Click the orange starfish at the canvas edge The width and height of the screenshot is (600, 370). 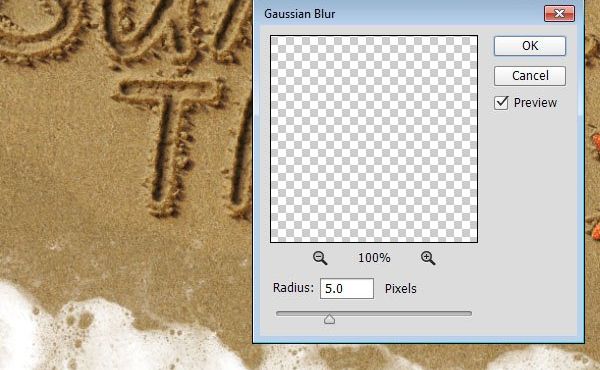[x=596, y=142]
